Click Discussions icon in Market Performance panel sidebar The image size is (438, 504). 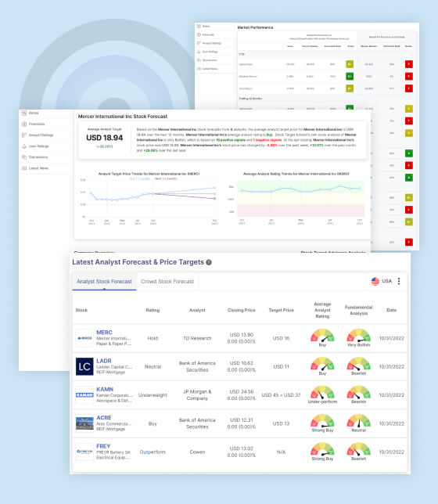tap(199, 60)
